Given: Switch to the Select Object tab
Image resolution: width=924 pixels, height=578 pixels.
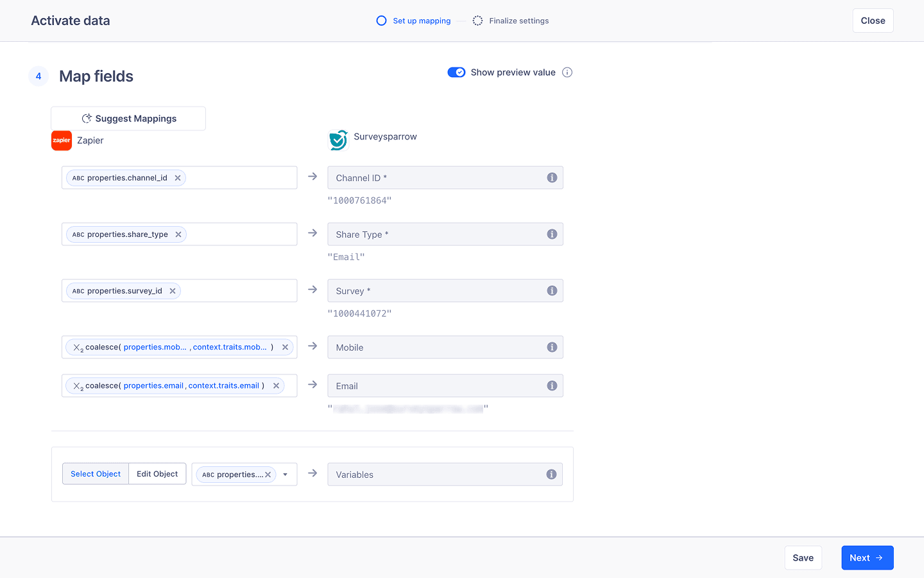Looking at the screenshot, I should click(96, 474).
